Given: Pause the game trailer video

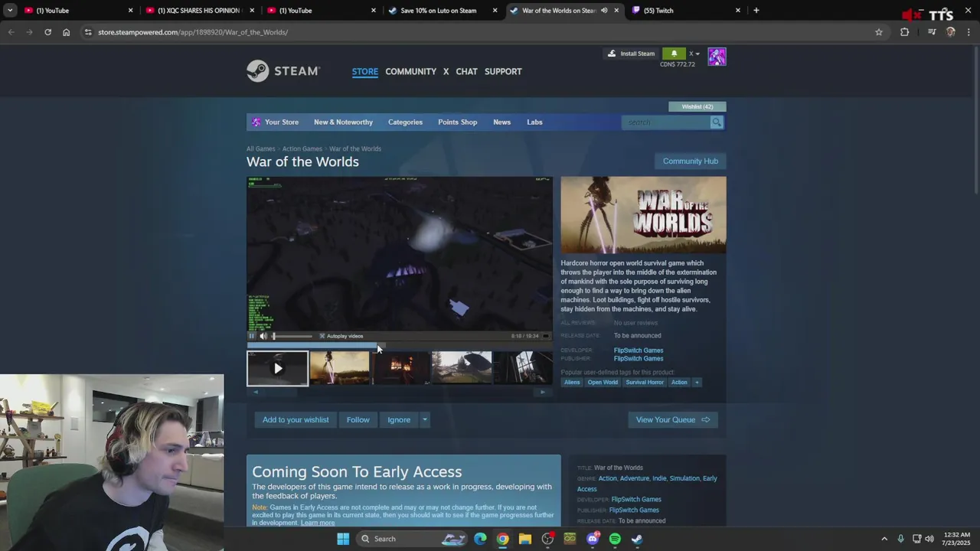Looking at the screenshot, I should pos(252,336).
